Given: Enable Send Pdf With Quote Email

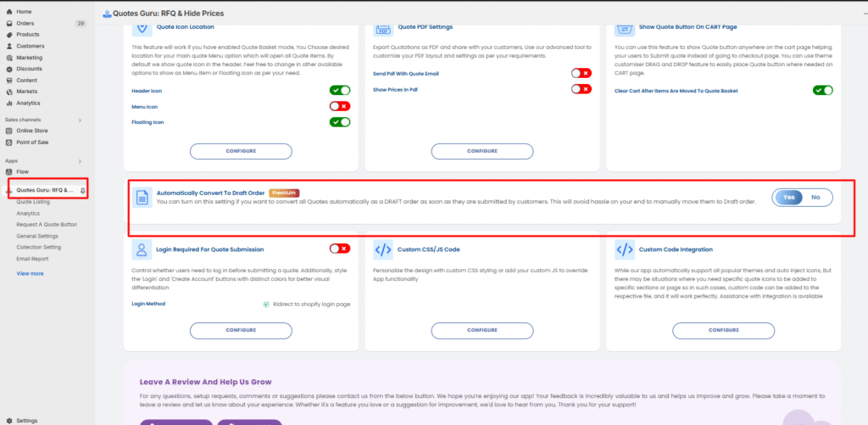Looking at the screenshot, I should (581, 73).
